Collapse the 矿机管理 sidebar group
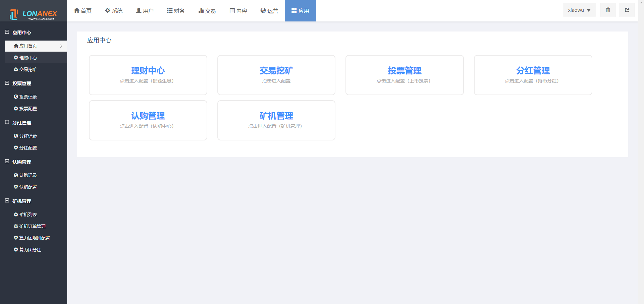This screenshot has height=304, width=644. pyautogui.click(x=7, y=201)
